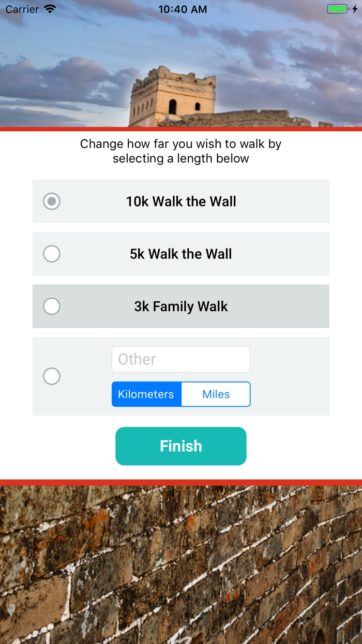Viewport: 362px width, 644px height.
Task: Select the 5k Walk the Wall radio button
Action: pyautogui.click(x=51, y=254)
